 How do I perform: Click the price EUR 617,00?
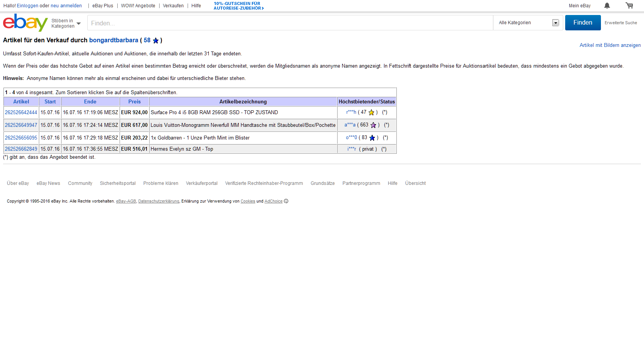(134, 125)
